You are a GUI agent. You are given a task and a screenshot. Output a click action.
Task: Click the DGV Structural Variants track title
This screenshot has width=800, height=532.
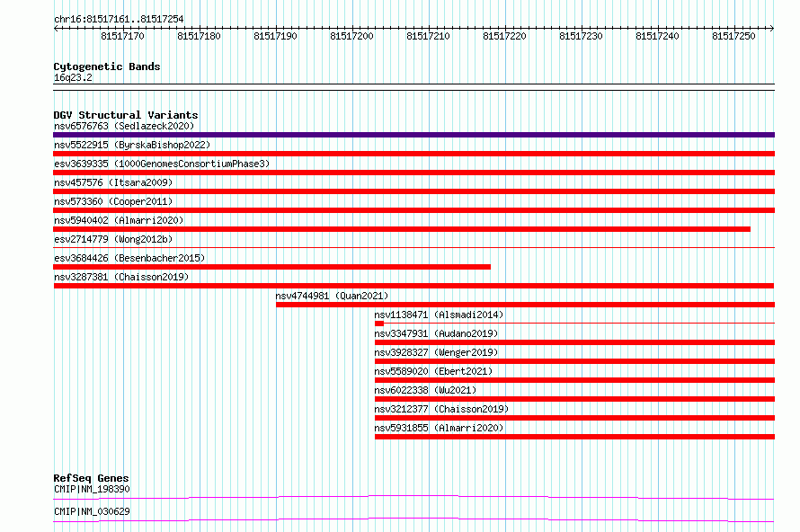pyautogui.click(x=126, y=115)
